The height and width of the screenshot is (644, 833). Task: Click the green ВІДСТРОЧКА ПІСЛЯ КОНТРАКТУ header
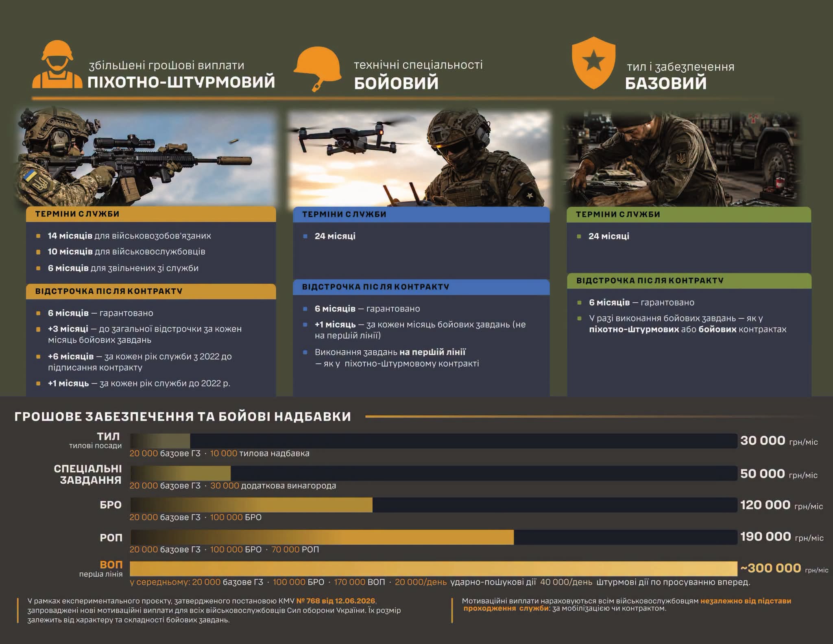coord(689,281)
